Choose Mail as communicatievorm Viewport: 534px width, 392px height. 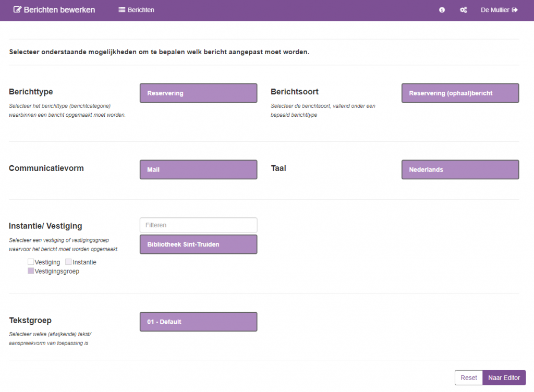[198, 170]
